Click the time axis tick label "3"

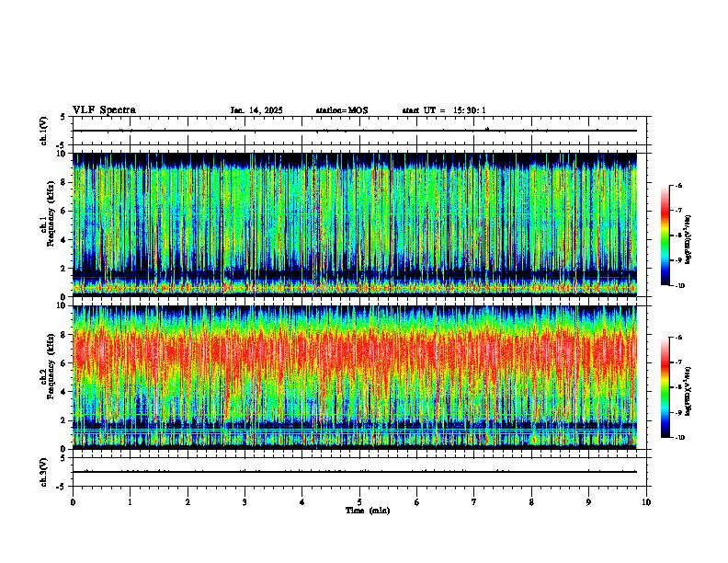coord(245,502)
